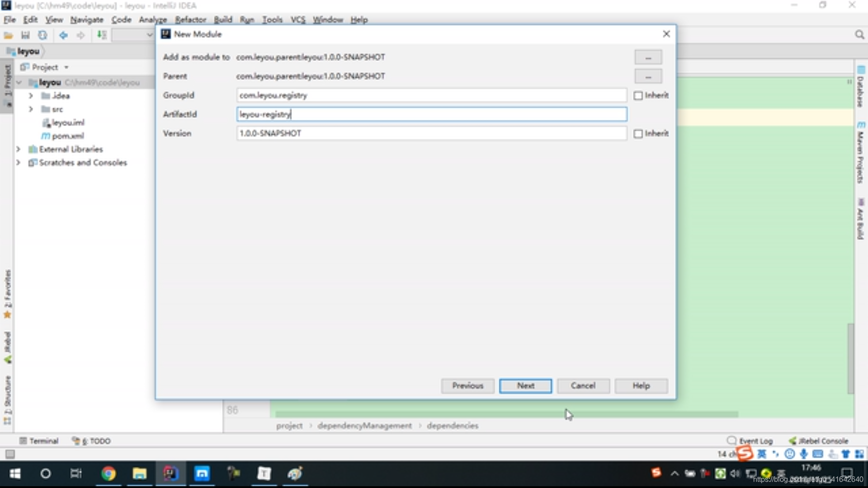Open the View menu

tap(54, 19)
